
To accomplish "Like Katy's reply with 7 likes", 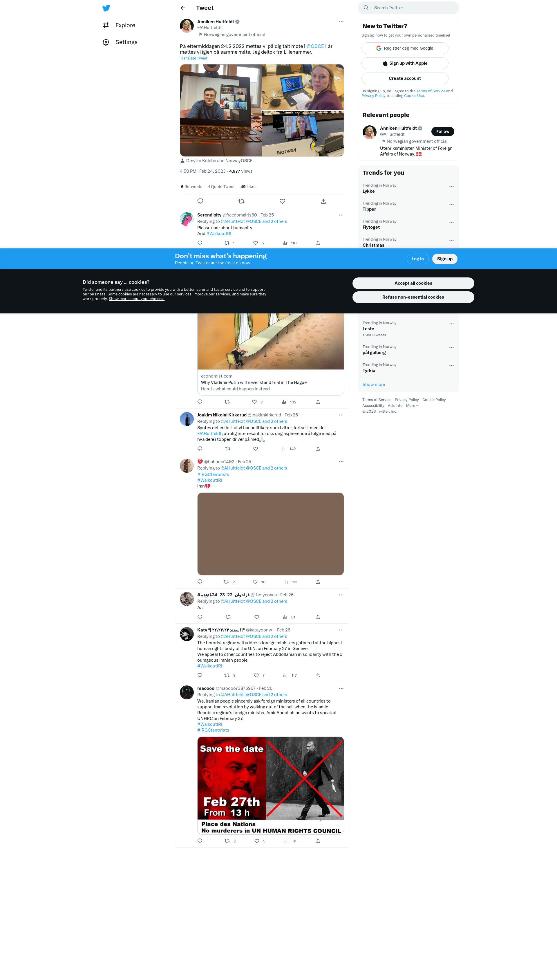I will 256,675.
